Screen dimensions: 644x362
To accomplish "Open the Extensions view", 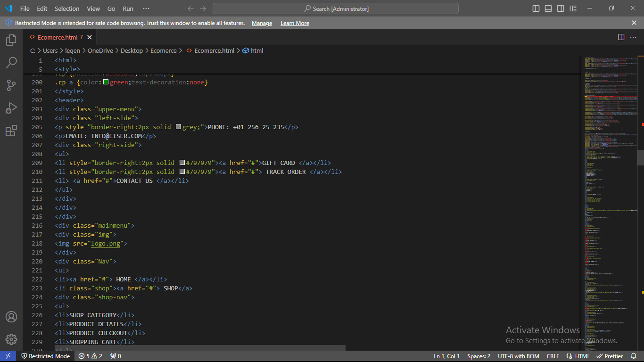I will point(11,131).
